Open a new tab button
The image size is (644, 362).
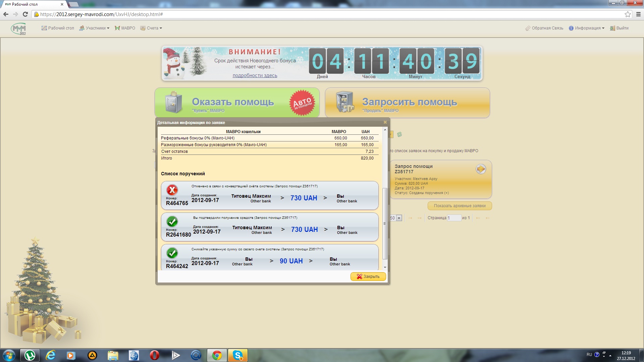point(73,4)
